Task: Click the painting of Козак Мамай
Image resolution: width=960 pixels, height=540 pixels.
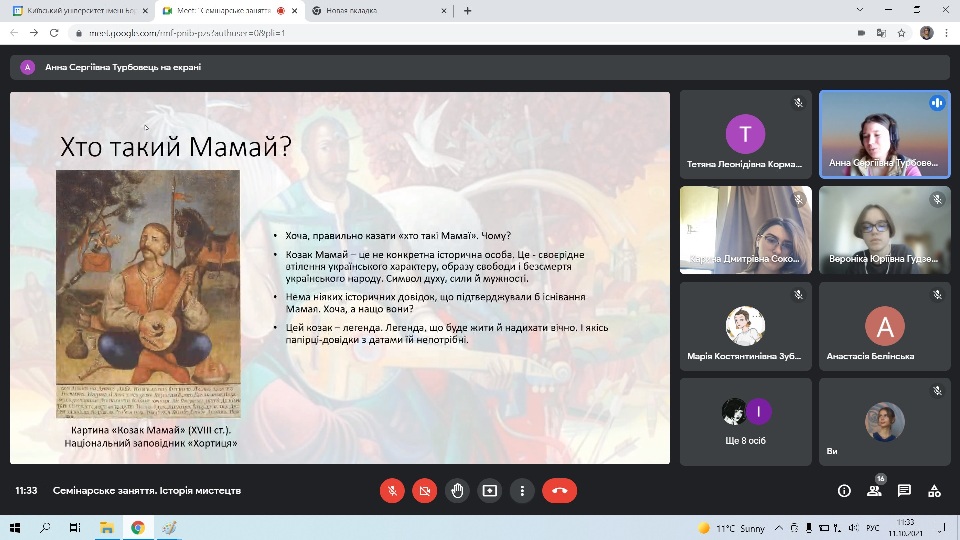Action: point(148,294)
